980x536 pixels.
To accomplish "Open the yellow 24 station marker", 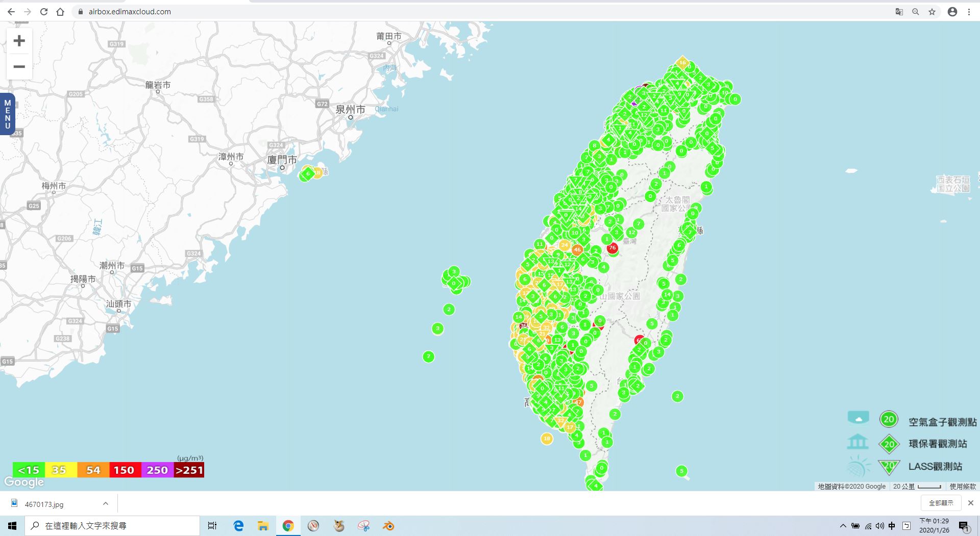I will click(x=565, y=245).
